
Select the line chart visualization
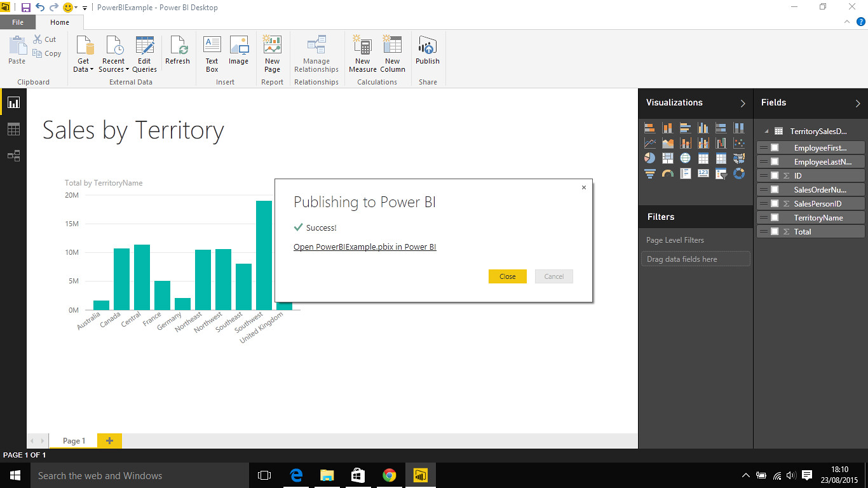pyautogui.click(x=649, y=143)
